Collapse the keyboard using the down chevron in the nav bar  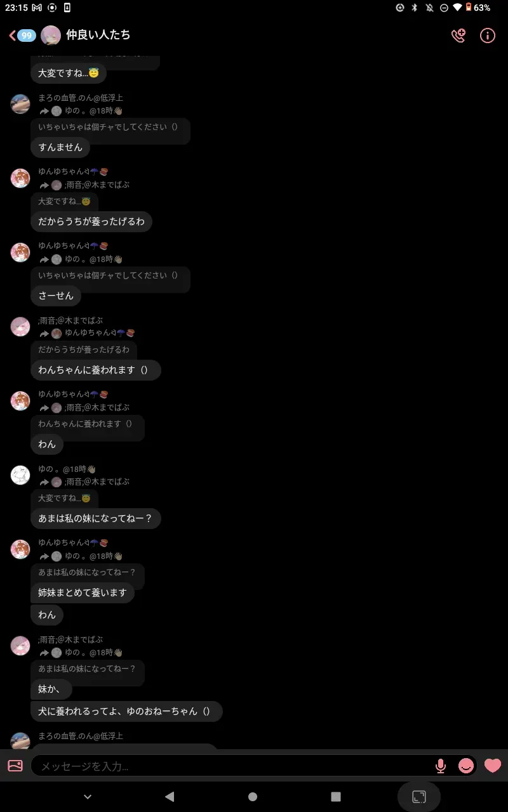click(88, 797)
